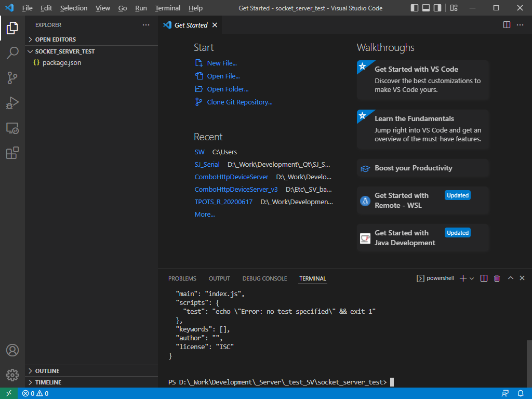Image resolution: width=532 pixels, height=399 pixels.
Task: Open the Remote Explorer icon
Action: point(12,128)
